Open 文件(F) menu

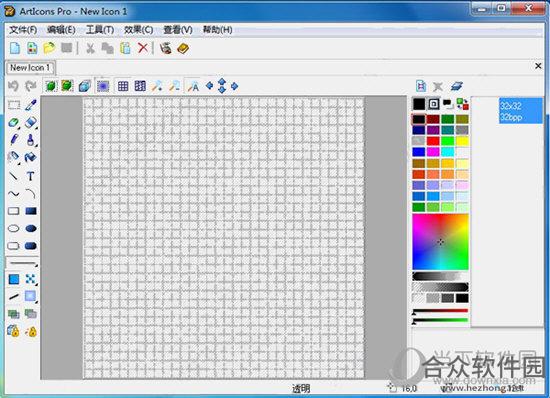click(23, 30)
